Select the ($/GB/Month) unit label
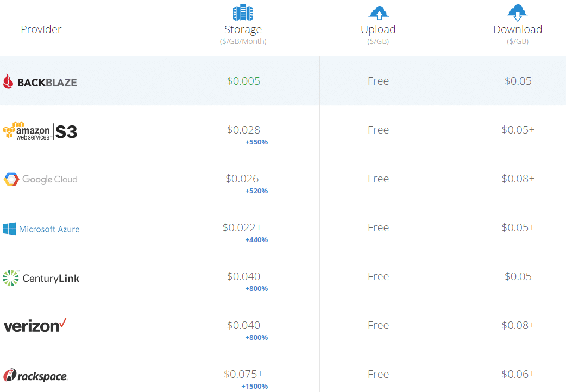The image size is (566, 392). click(x=243, y=41)
